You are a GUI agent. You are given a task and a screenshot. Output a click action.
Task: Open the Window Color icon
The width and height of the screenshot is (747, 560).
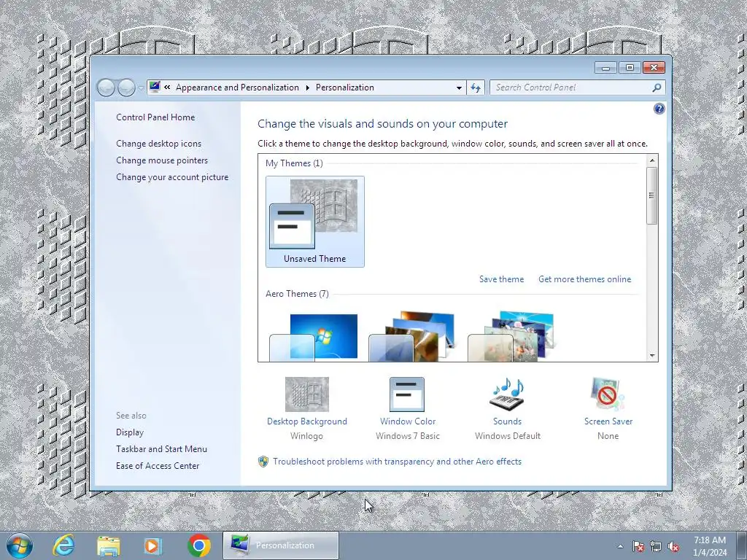click(407, 394)
